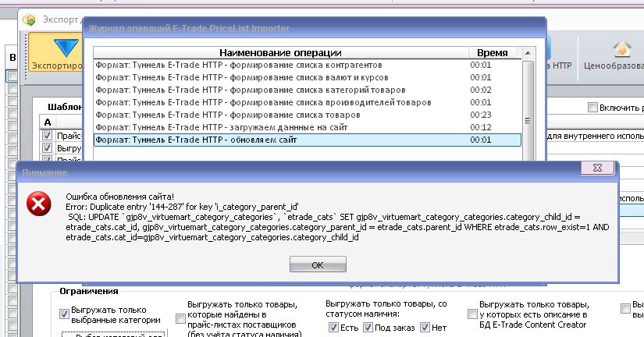Select row 'формирование списка валют и курсов'
Screen dimensions: 644x337
[x=308, y=77]
